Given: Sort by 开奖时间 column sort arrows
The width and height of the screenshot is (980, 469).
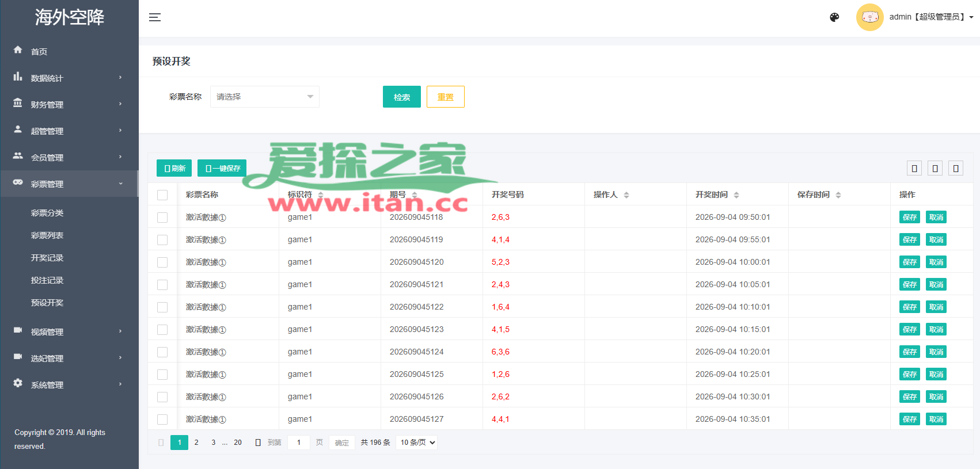Looking at the screenshot, I should [736, 195].
